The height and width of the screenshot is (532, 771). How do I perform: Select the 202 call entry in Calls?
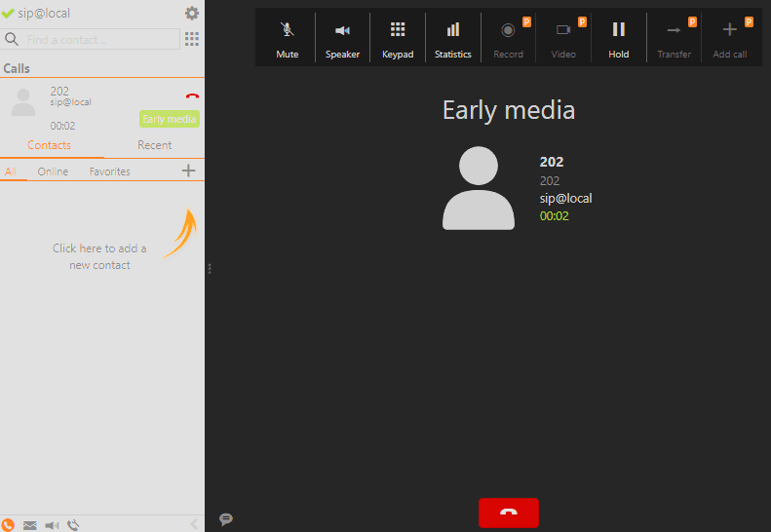102,106
